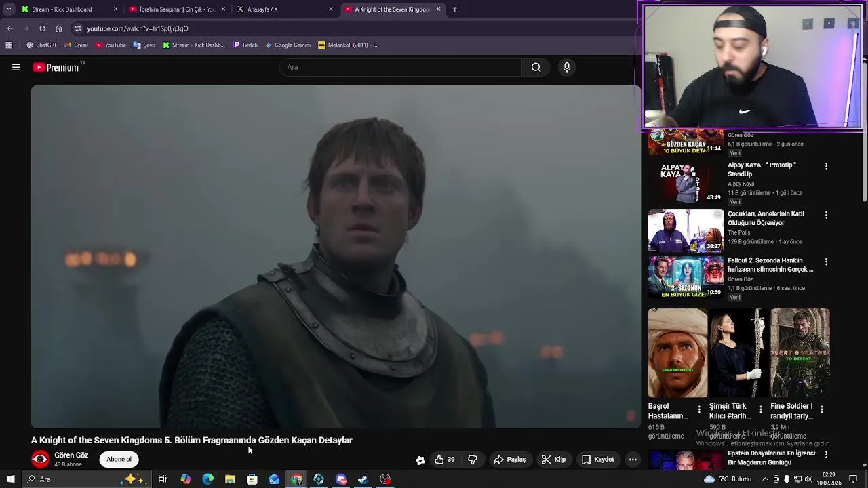
Task: Open Windows Task View icon
Action: point(163,479)
